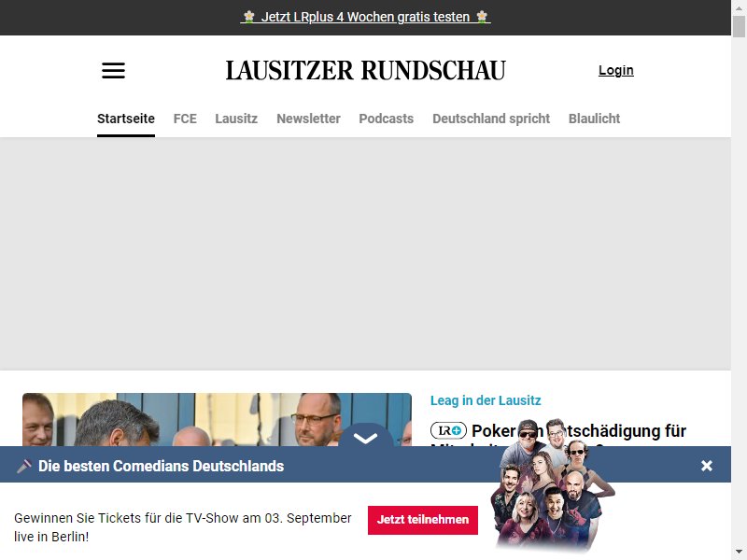Open the FCE tab
747x560 pixels.
coord(185,119)
